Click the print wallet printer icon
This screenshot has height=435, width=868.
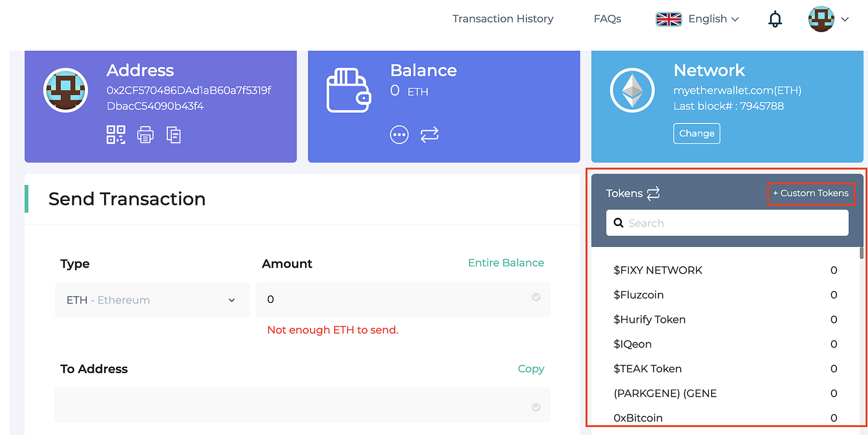point(145,135)
